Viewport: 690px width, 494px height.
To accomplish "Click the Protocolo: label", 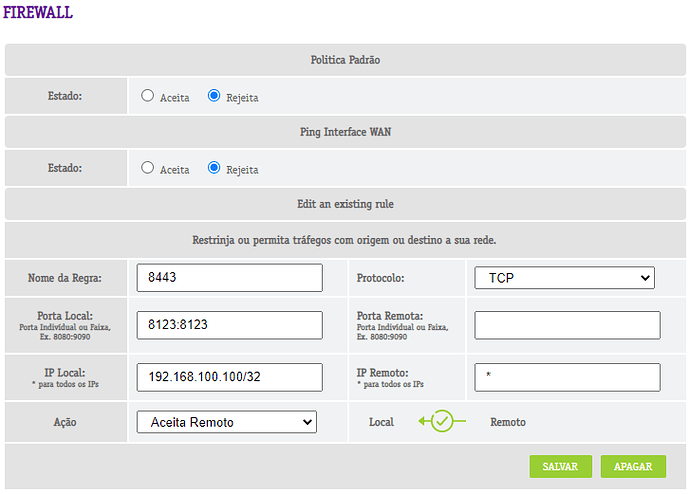I will (380, 278).
